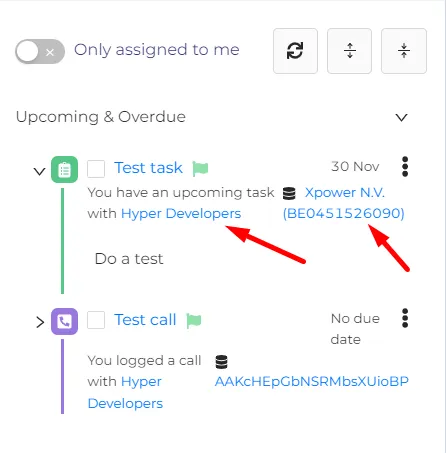Check the Test task checkbox
Viewport: 446px width, 453px height.
[96, 169]
